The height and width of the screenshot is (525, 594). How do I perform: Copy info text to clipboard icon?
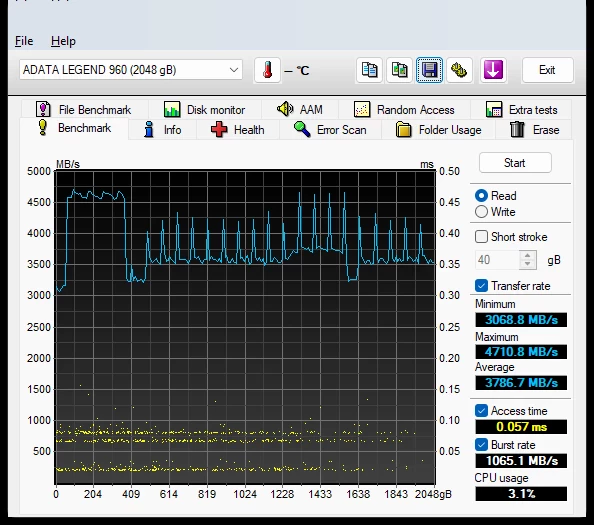(369, 70)
